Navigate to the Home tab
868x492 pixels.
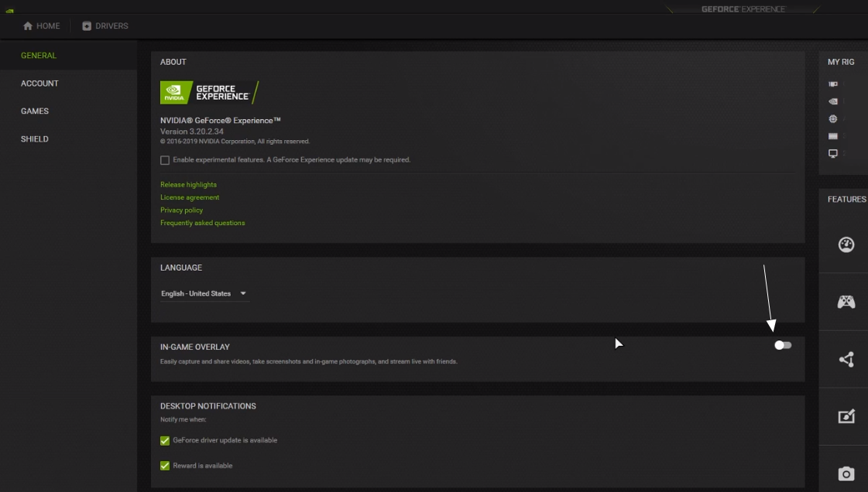[x=42, y=26]
